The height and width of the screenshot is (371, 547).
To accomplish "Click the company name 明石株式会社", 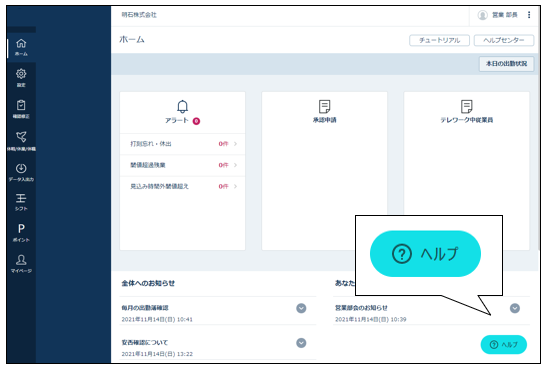I will [x=139, y=15].
